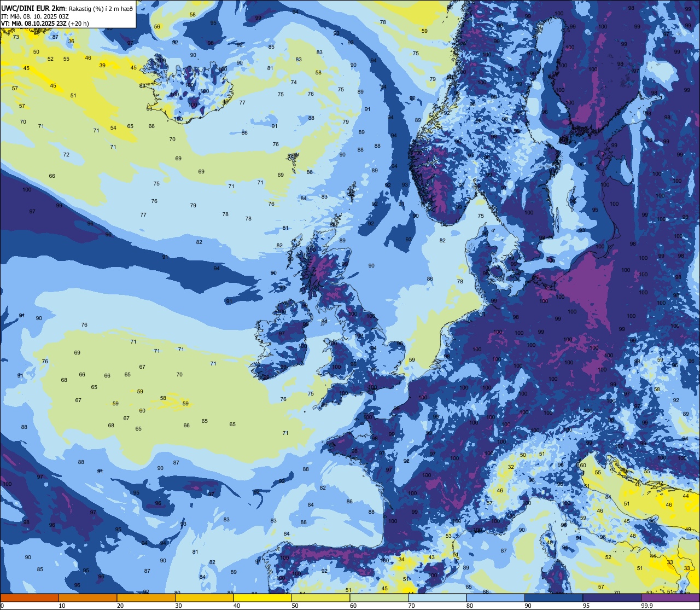The width and height of the screenshot is (700, 610).
Task: Click the light green 60–70 legend segment
Action: point(379,597)
